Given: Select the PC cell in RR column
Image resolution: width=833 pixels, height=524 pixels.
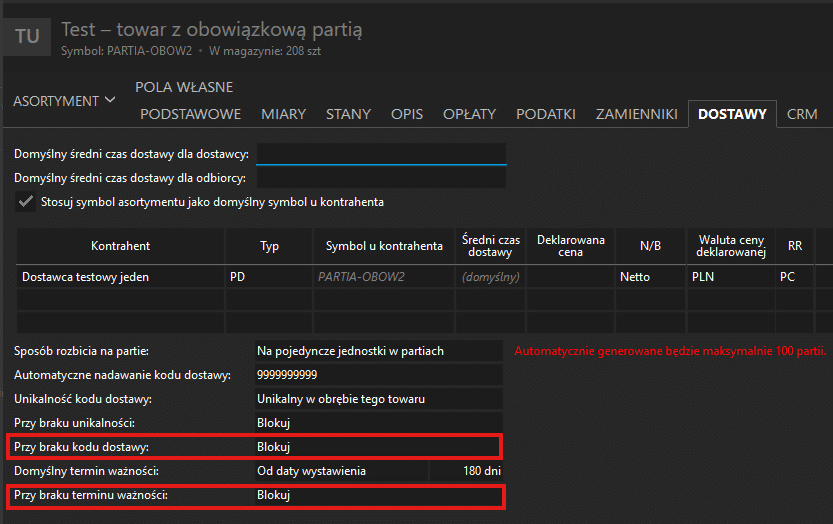Looking at the screenshot, I should point(795,277).
